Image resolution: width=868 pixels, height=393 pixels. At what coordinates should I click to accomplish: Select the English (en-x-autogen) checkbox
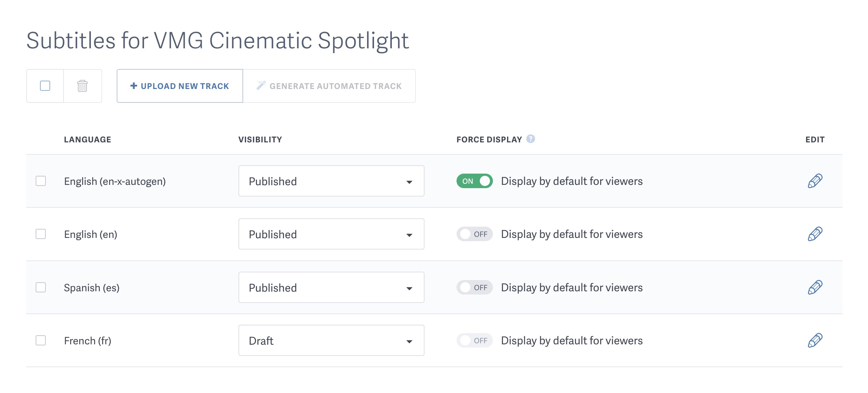(41, 181)
